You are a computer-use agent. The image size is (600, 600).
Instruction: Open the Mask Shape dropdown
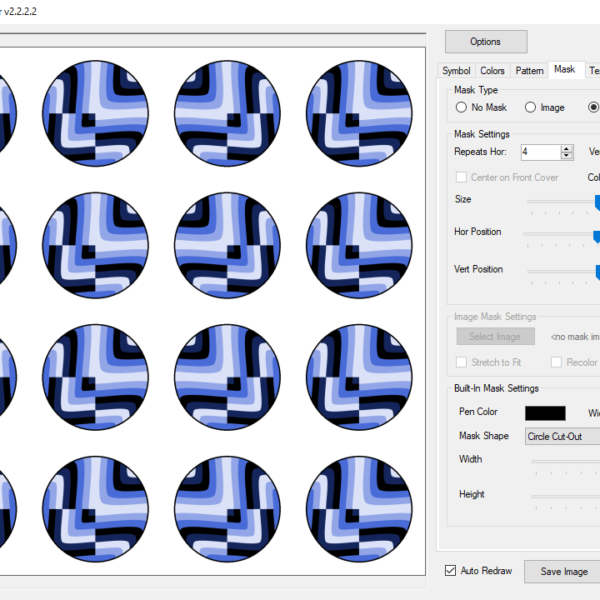pyautogui.click(x=562, y=436)
